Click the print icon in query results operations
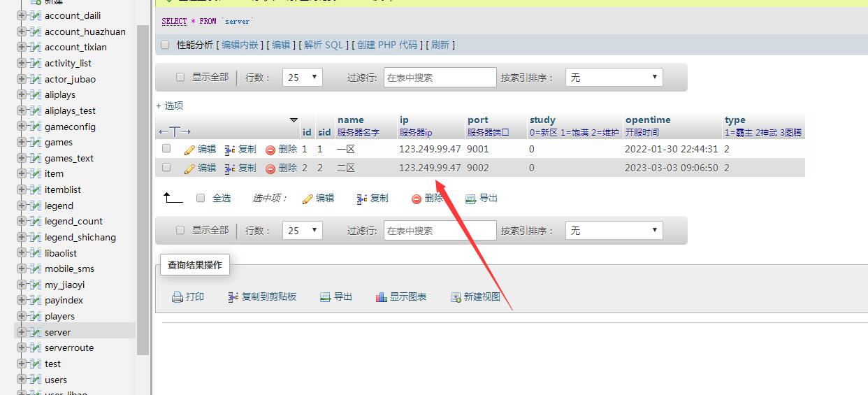 click(x=178, y=297)
